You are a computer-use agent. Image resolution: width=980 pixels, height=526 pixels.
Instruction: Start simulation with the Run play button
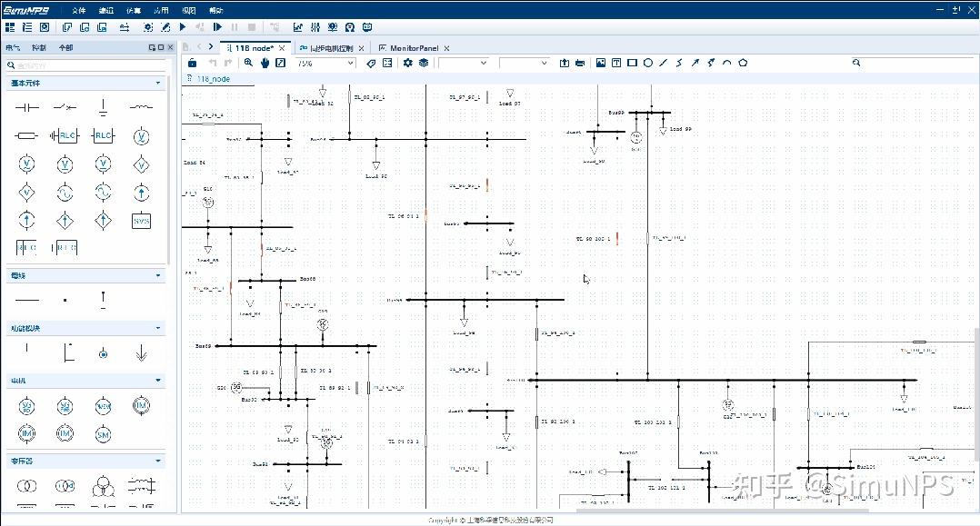183,26
